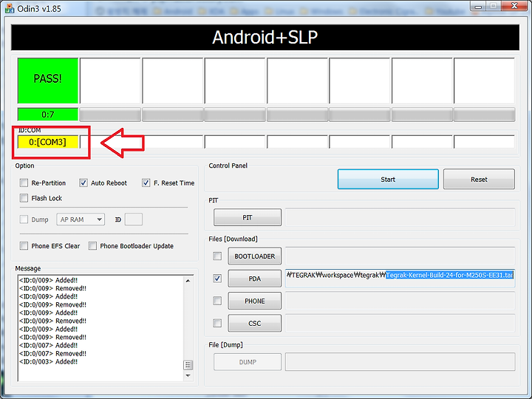Viewport: 532px width, 399px height.
Task: Check Phone Bootloader Update option
Action: point(92,245)
